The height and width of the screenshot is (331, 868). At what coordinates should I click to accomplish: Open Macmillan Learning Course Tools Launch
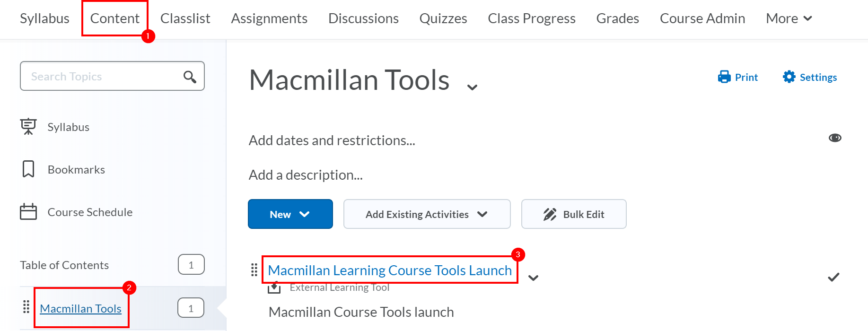pyautogui.click(x=390, y=270)
